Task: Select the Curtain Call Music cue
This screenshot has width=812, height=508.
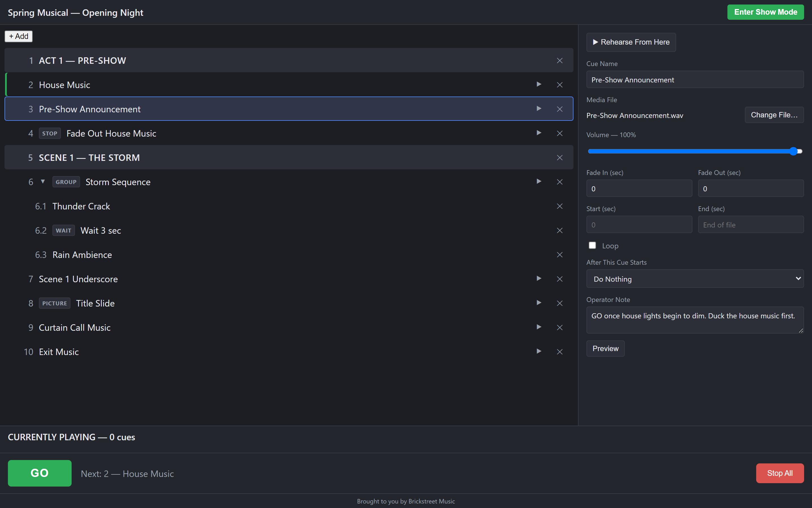Action: point(289,328)
